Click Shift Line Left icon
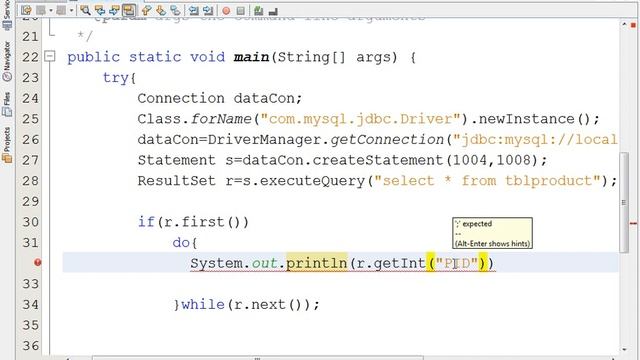This screenshot has width=640, height=360. 193,10
